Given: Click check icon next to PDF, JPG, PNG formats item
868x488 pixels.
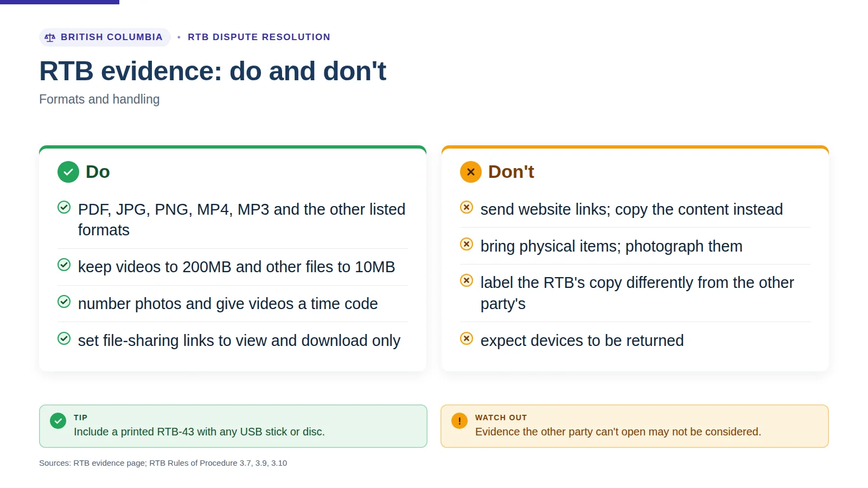Looking at the screenshot, I should pyautogui.click(x=64, y=207).
